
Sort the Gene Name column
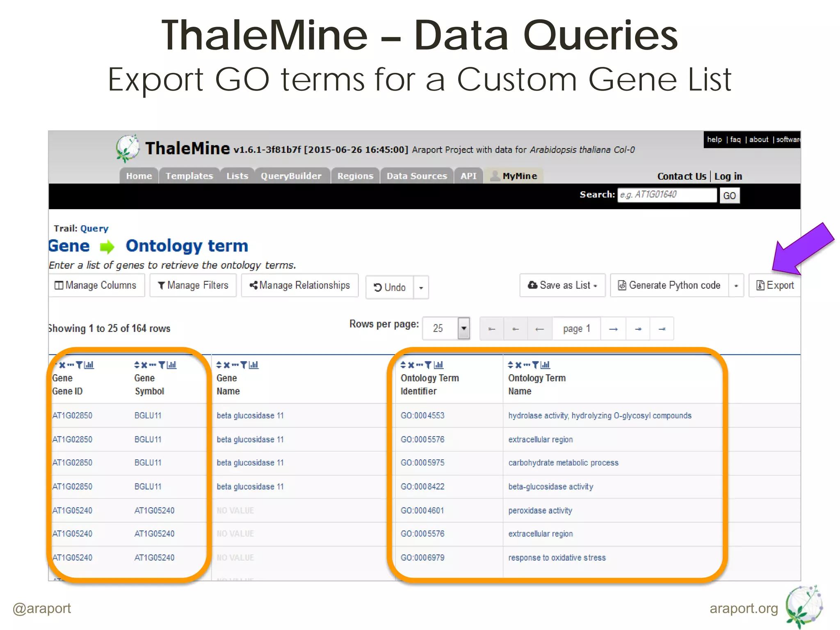219,365
